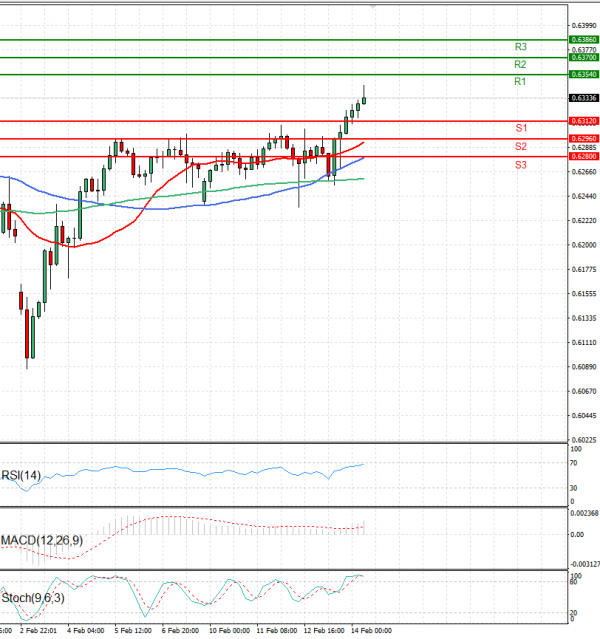Click the 4 Feb 04:00 time label
The image size is (600, 639).
click(x=86, y=630)
